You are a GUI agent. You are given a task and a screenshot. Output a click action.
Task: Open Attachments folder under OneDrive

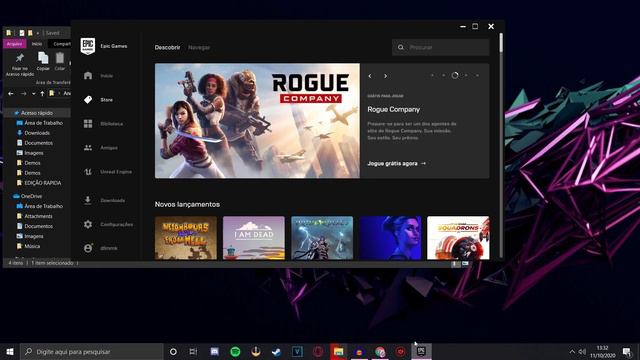[x=38, y=216]
